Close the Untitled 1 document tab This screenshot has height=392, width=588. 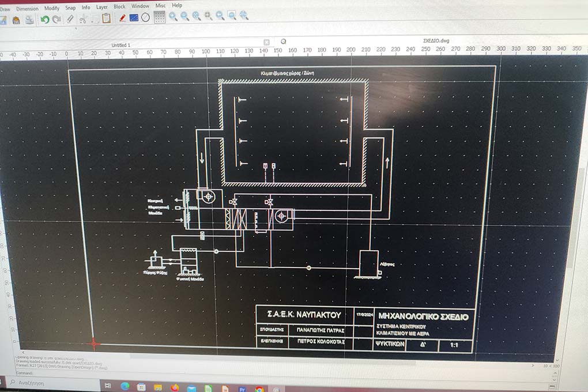pyautogui.click(x=266, y=42)
